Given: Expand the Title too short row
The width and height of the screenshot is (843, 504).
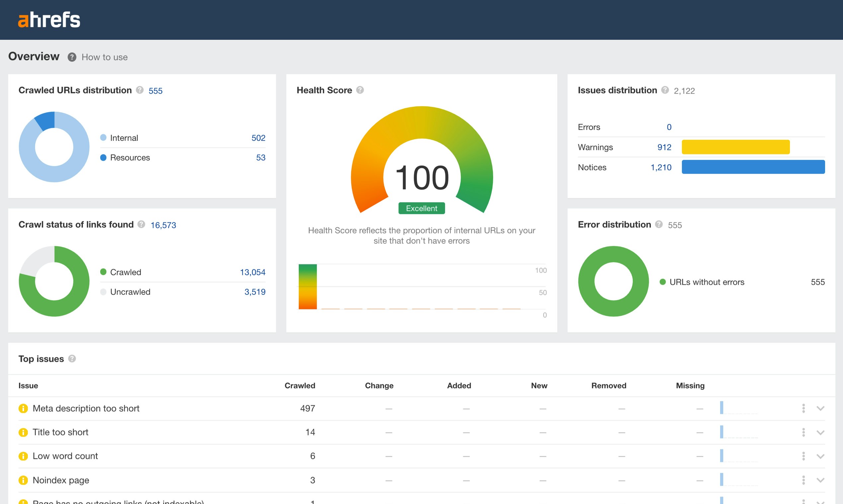Looking at the screenshot, I should tap(820, 433).
